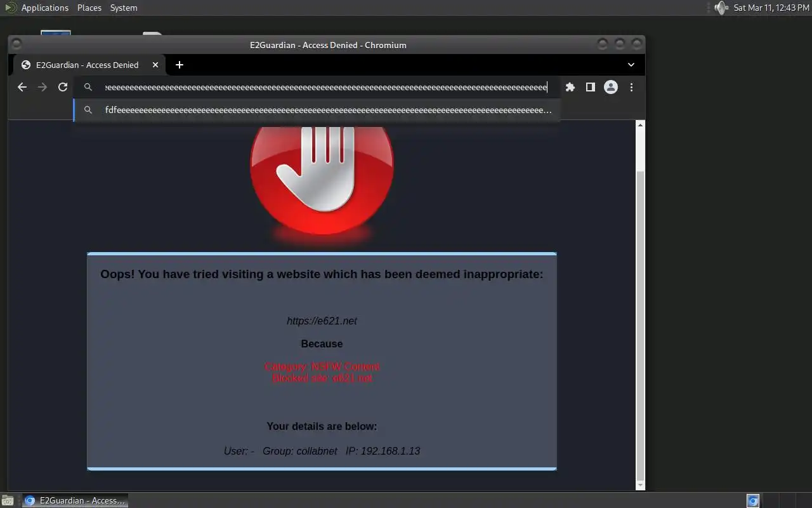Click the 'Group: collabnet' text
The width and height of the screenshot is (812, 508).
click(300, 451)
